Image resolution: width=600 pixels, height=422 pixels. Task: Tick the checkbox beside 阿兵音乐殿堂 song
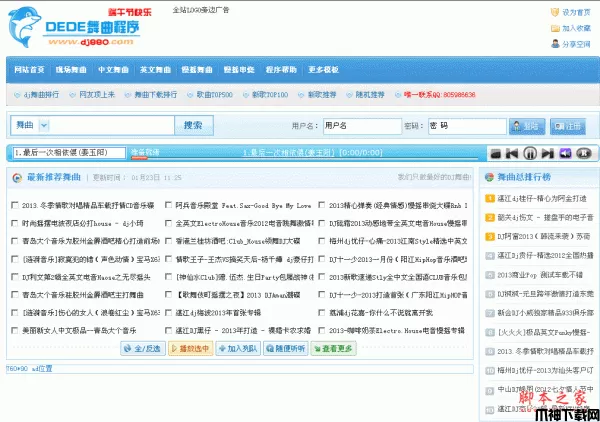pyautogui.click(x=168, y=204)
